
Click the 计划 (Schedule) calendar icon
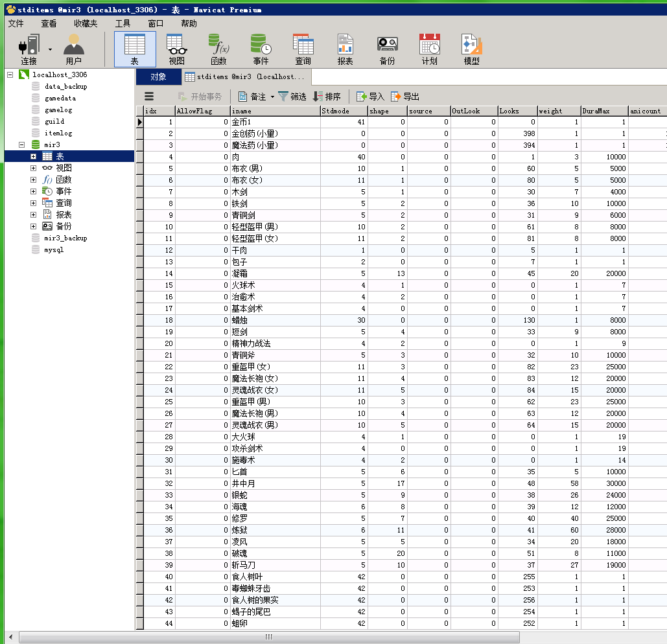(x=429, y=49)
